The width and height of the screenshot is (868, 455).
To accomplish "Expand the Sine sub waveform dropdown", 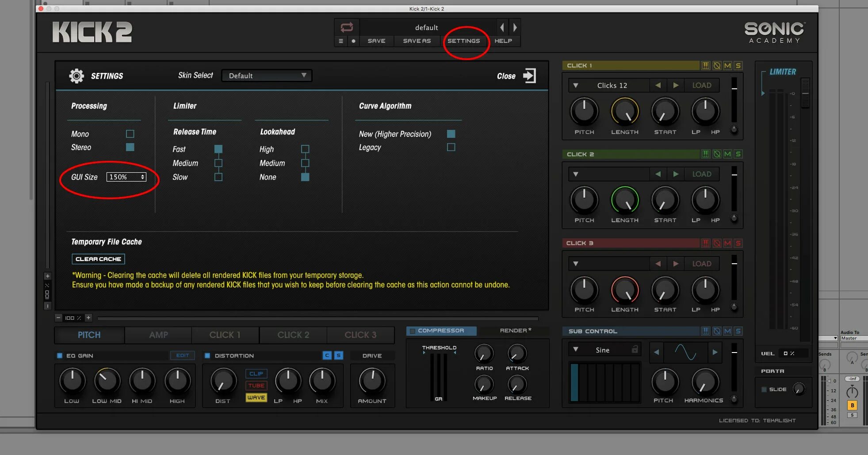I will [576, 349].
